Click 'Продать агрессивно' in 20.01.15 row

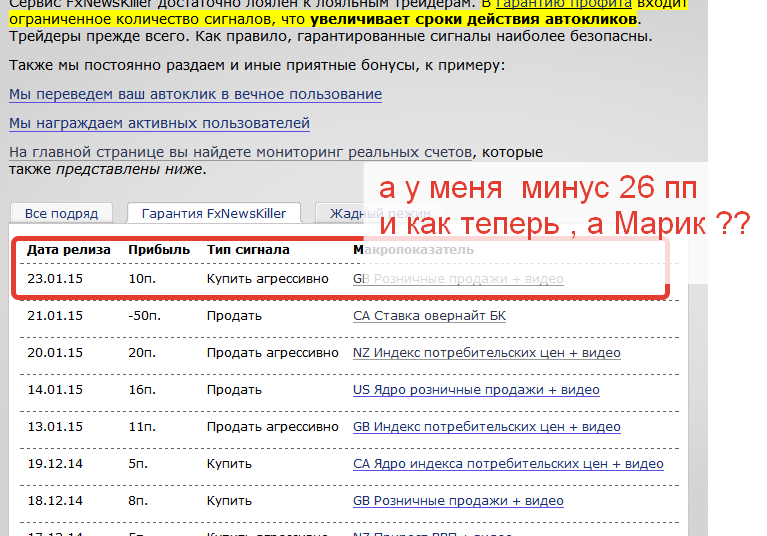click(x=272, y=353)
